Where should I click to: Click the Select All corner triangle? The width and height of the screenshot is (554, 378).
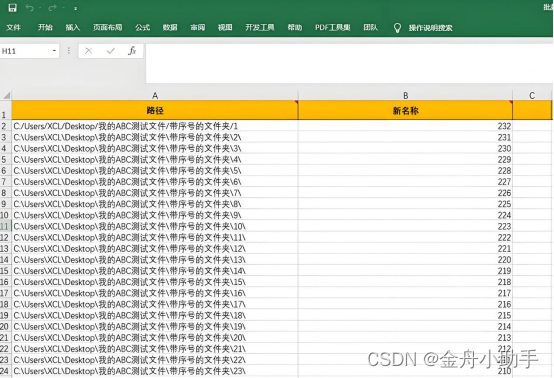6,95
